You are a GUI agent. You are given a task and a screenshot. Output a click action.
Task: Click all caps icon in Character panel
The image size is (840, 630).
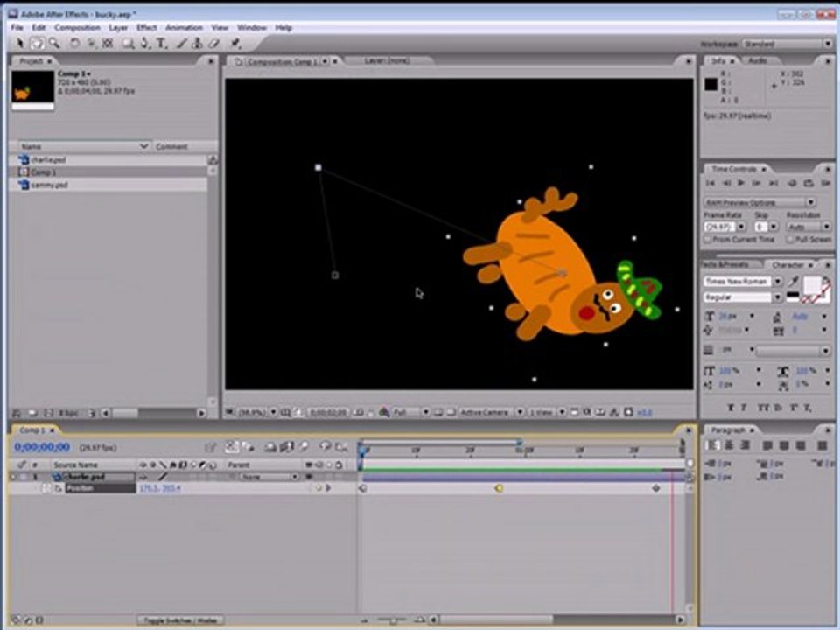click(x=763, y=408)
